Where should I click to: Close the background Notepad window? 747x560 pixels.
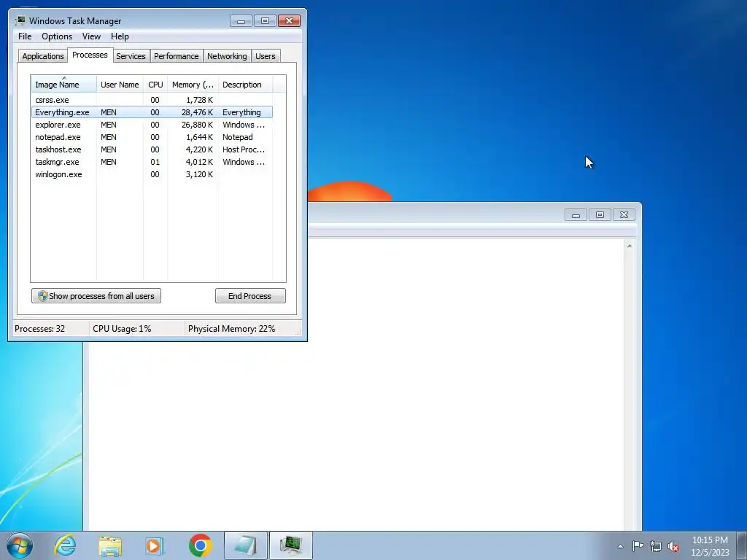(x=624, y=215)
